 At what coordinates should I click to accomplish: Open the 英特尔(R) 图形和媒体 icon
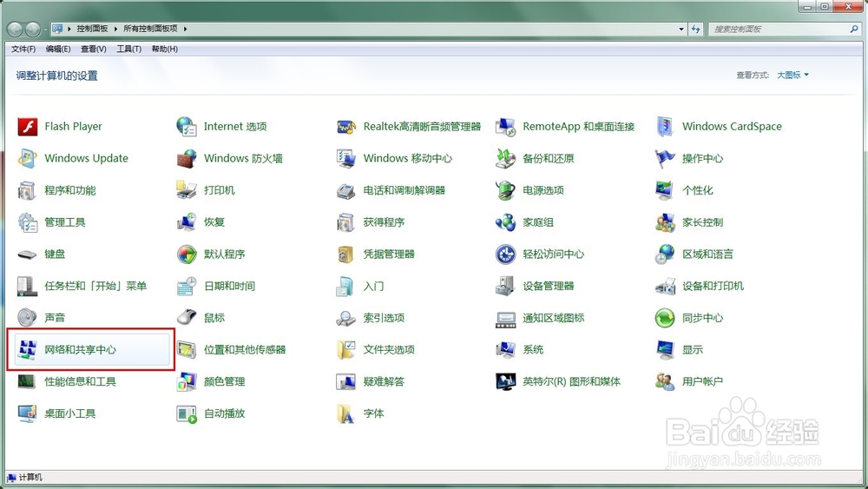505,381
